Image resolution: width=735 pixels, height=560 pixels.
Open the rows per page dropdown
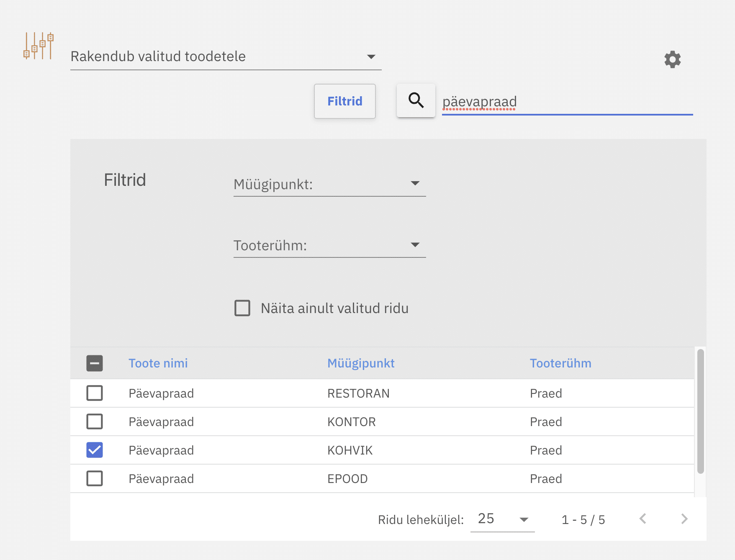point(502,519)
